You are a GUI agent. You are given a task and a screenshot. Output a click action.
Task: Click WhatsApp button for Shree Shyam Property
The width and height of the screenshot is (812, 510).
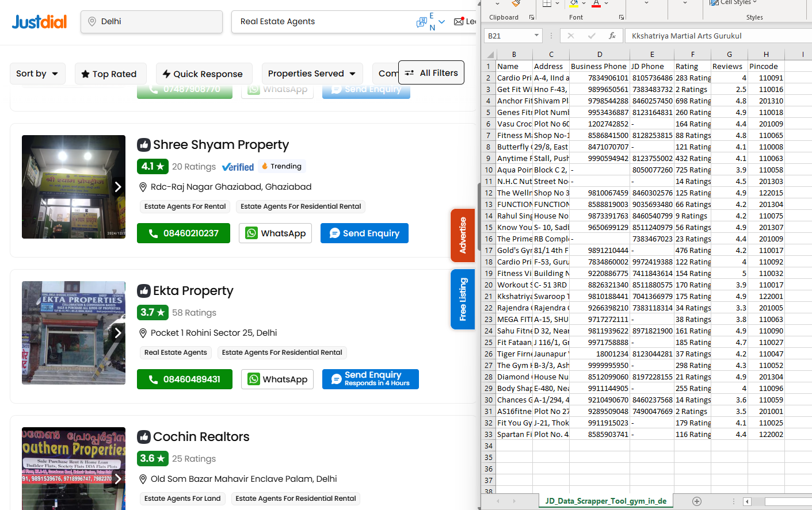point(277,233)
